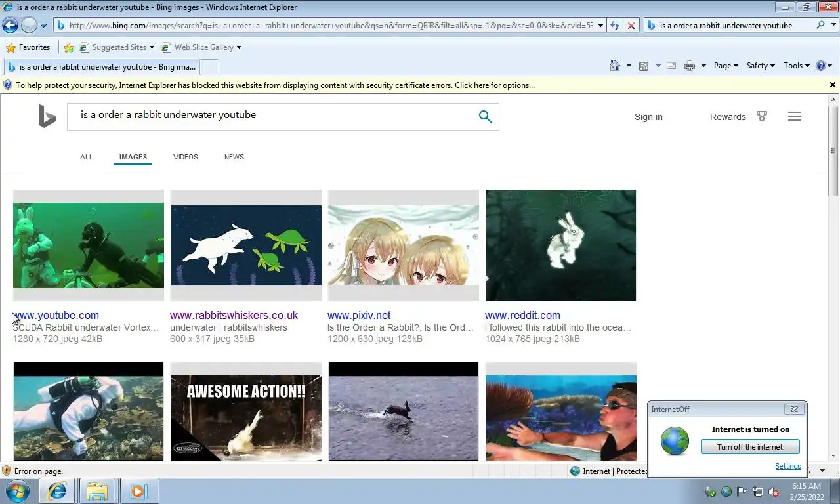
Task: Click the Sign in link
Action: [648, 117]
